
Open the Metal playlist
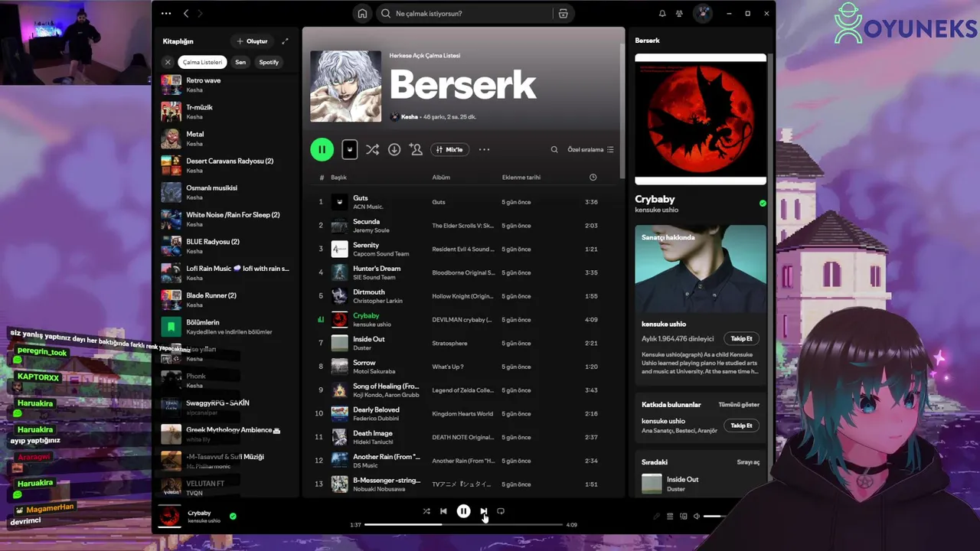click(x=225, y=139)
